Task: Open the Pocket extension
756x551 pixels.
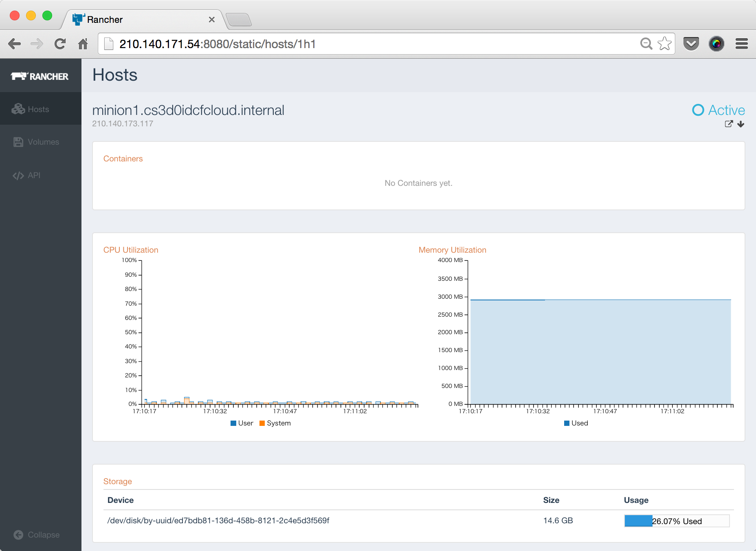Action: [691, 44]
